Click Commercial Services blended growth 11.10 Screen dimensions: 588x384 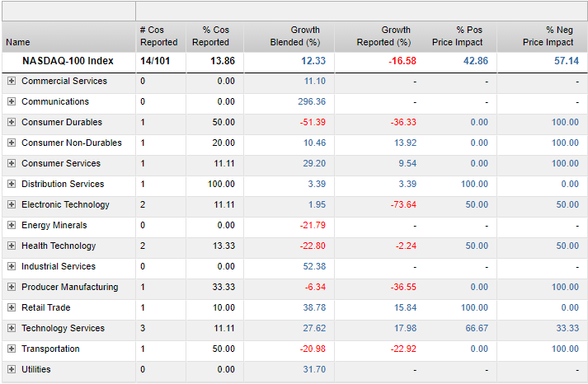tap(315, 81)
